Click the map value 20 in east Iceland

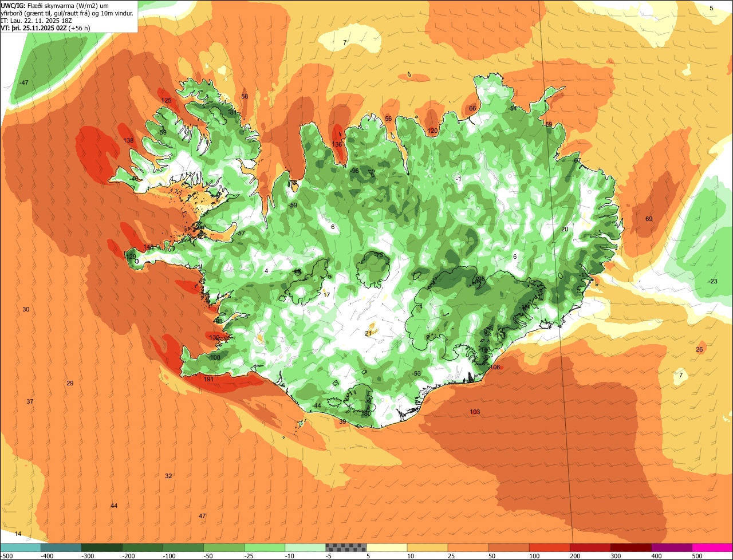click(565, 230)
